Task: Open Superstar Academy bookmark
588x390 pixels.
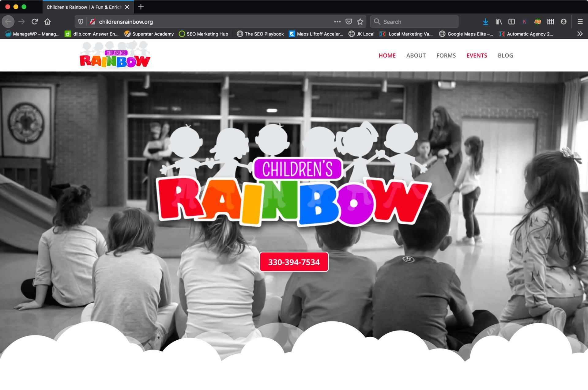Action: (x=149, y=34)
